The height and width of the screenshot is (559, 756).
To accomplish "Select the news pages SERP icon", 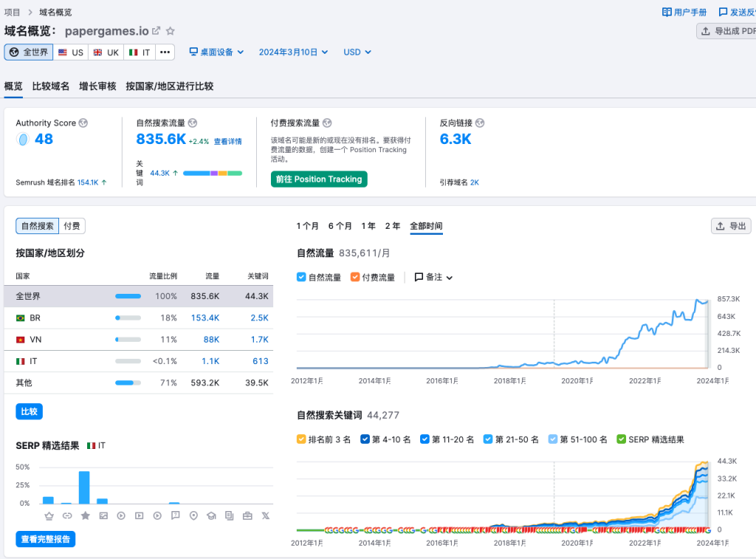I will 230,515.
